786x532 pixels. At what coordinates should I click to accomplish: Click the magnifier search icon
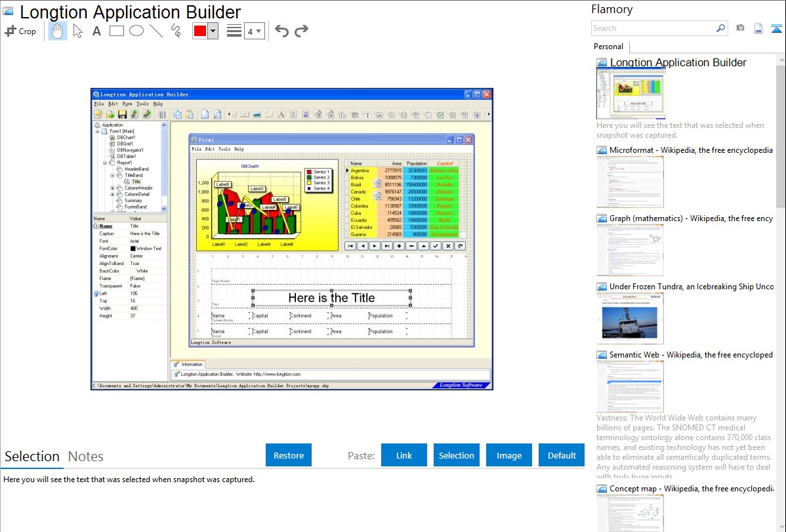pos(720,28)
